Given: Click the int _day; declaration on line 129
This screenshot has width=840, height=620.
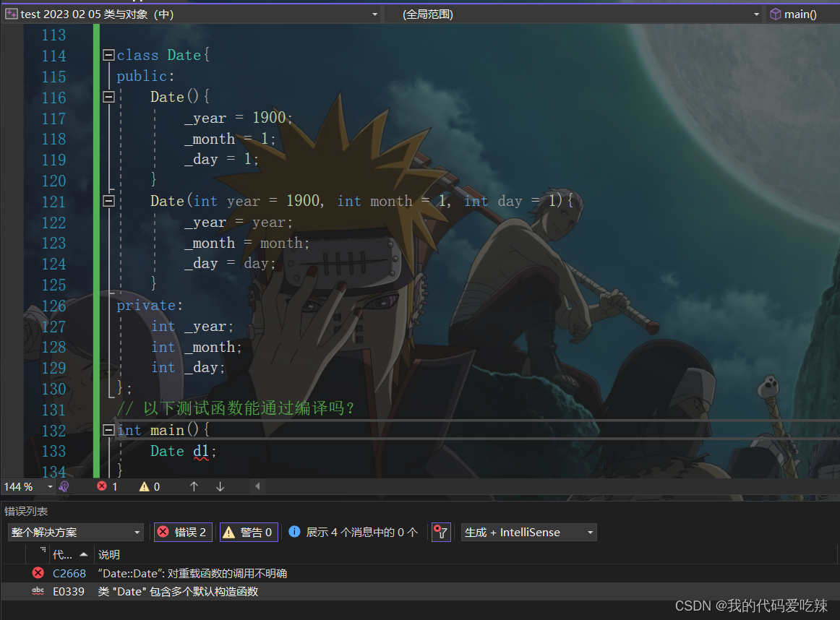Looking at the screenshot, I should [188, 368].
